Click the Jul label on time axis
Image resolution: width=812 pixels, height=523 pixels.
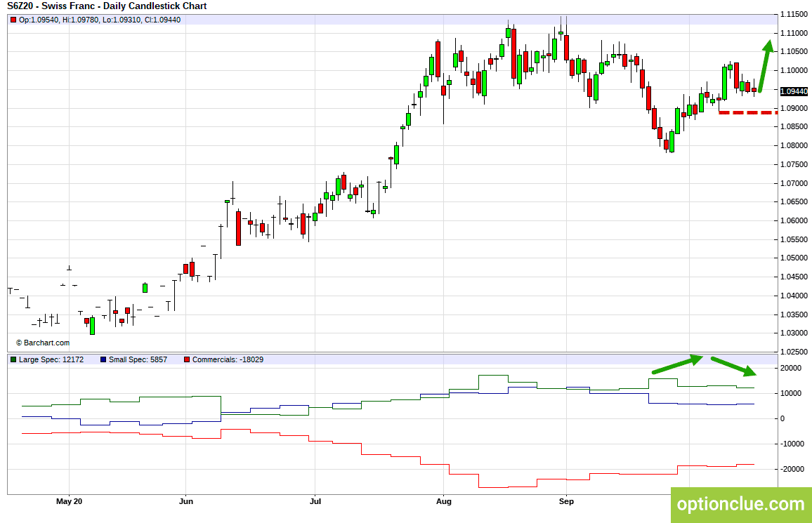315,501
